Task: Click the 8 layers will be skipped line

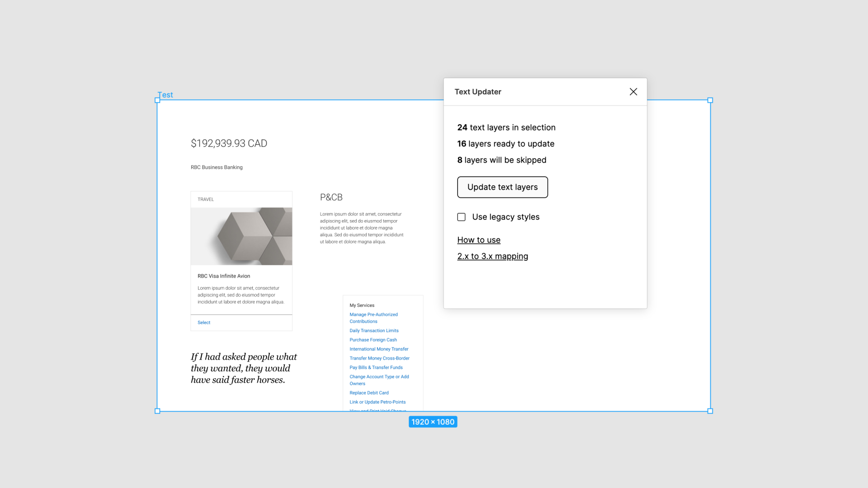Action: click(501, 160)
